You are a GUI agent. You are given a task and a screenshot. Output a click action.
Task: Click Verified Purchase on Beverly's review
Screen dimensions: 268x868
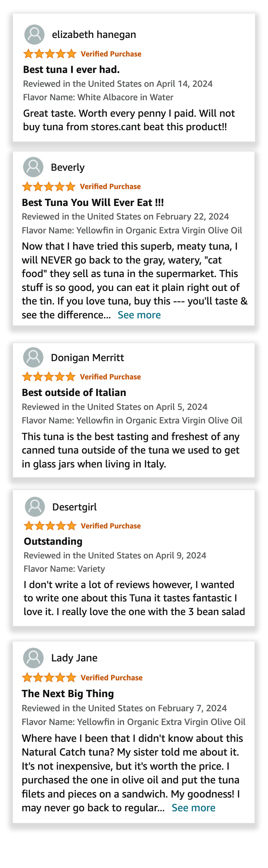coord(110,186)
